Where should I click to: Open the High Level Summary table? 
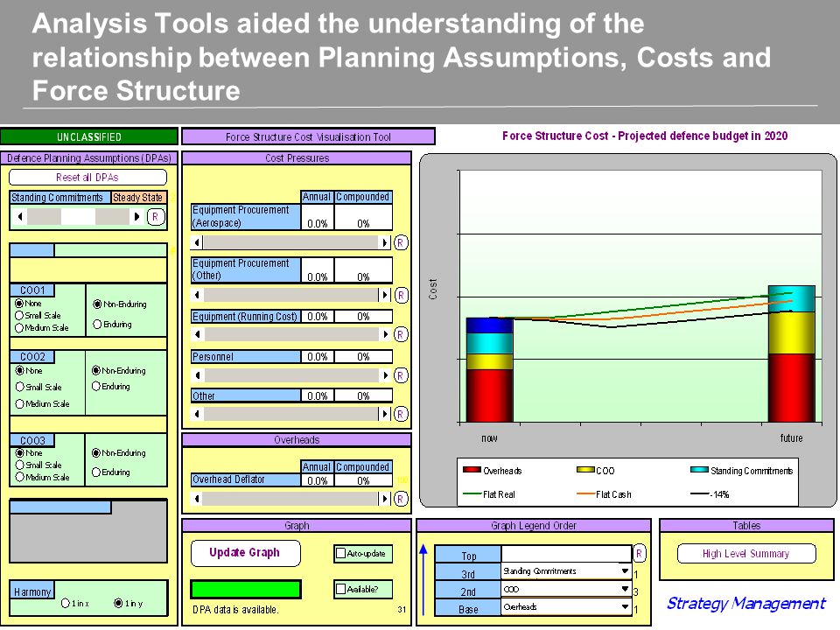(746, 553)
